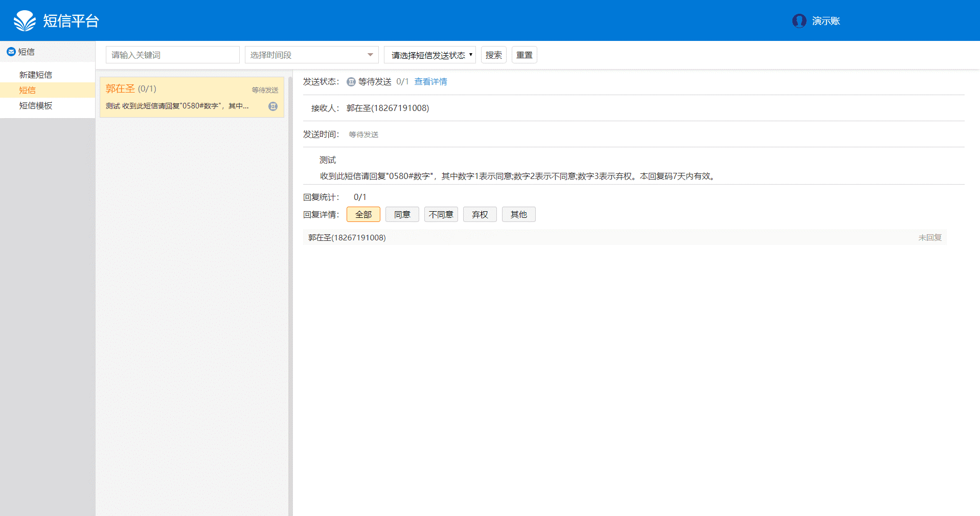The image size is (980, 516).
Task: Click the 搜索 search button
Action: tap(493, 55)
